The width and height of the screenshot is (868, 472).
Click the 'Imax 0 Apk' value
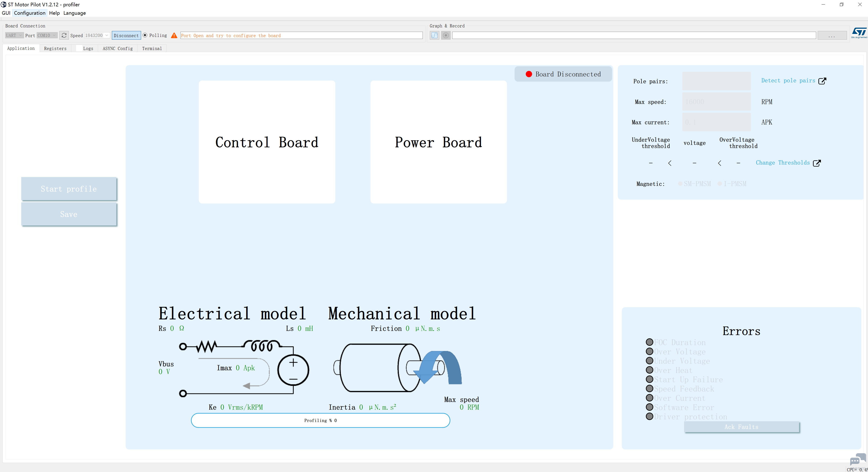236,368
